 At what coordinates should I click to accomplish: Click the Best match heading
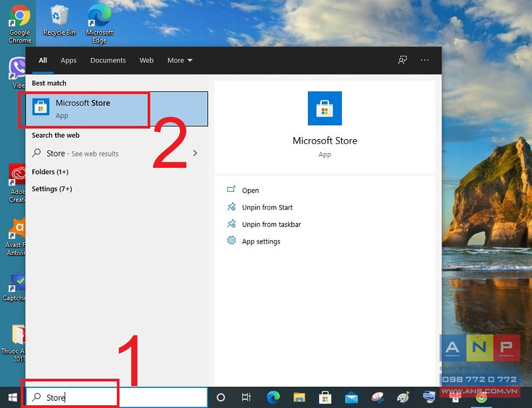pyautogui.click(x=49, y=83)
